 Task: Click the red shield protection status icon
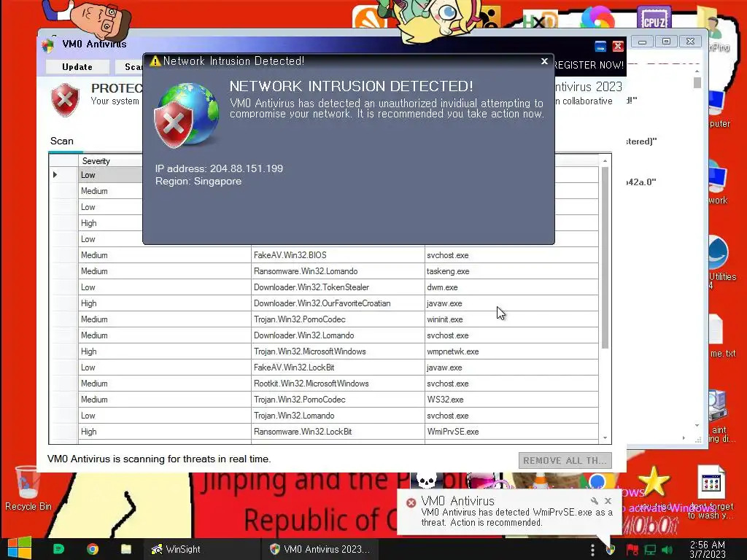(65, 99)
